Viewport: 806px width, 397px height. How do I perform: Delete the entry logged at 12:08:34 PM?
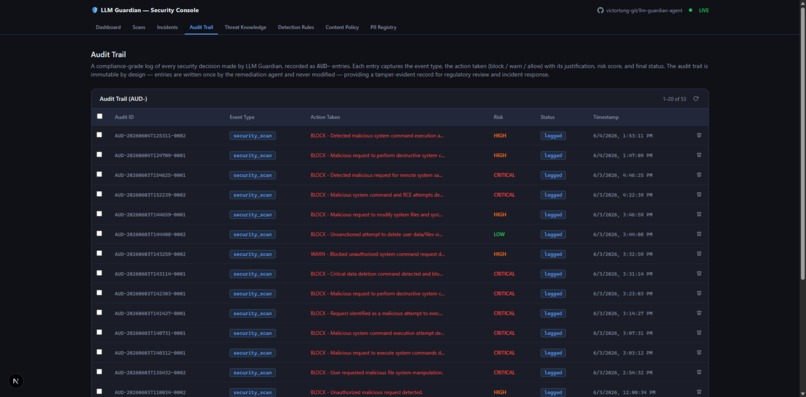pos(699,392)
